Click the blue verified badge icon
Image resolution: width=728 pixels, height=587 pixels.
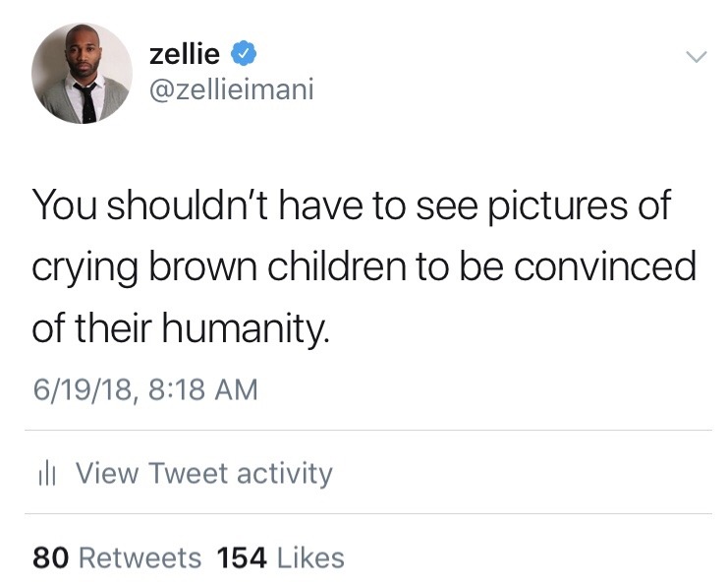(x=245, y=53)
